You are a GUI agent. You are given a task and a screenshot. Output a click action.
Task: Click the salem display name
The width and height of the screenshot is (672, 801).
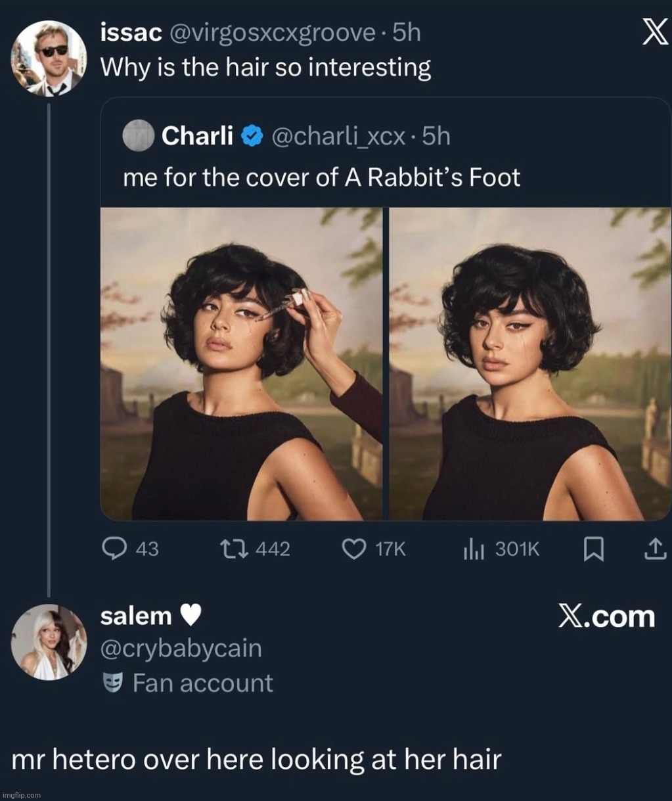point(136,616)
